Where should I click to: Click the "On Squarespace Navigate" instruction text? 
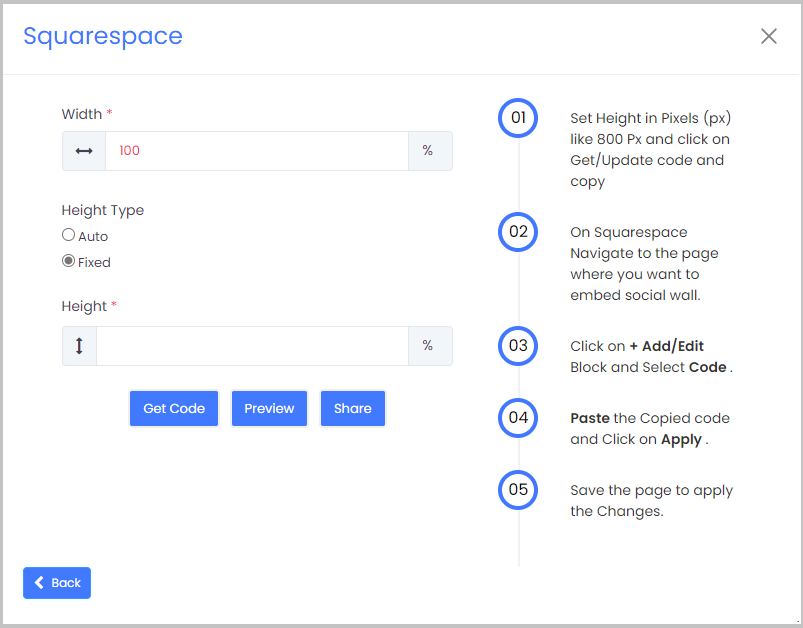[644, 264]
